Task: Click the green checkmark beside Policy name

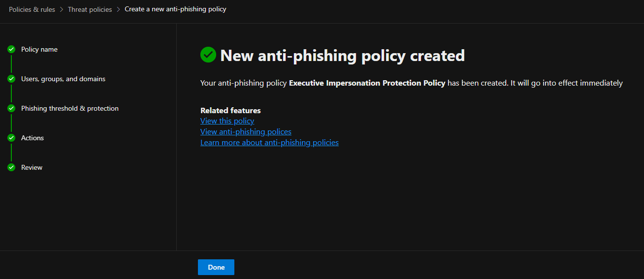Action: 11,49
